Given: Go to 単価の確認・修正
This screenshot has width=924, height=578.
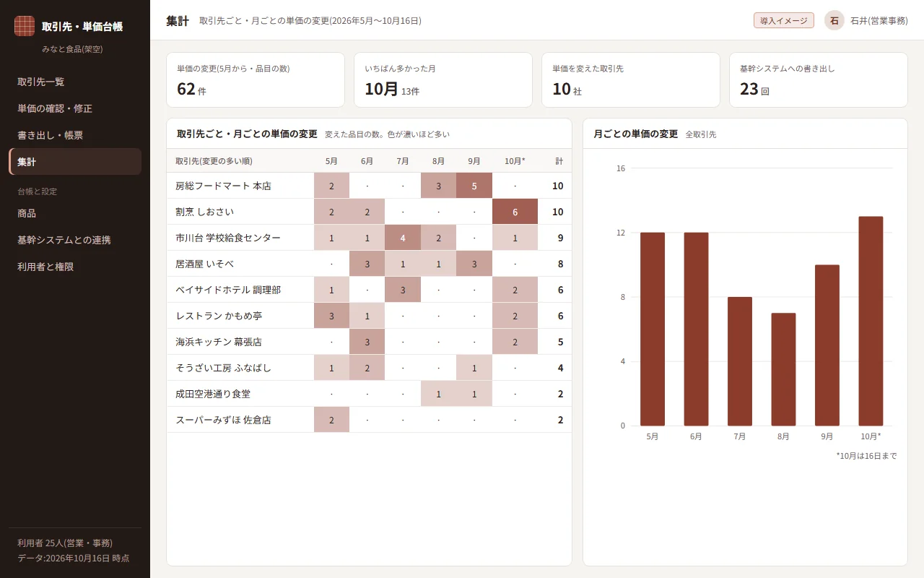Looking at the screenshot, I should tap(75, 108).
